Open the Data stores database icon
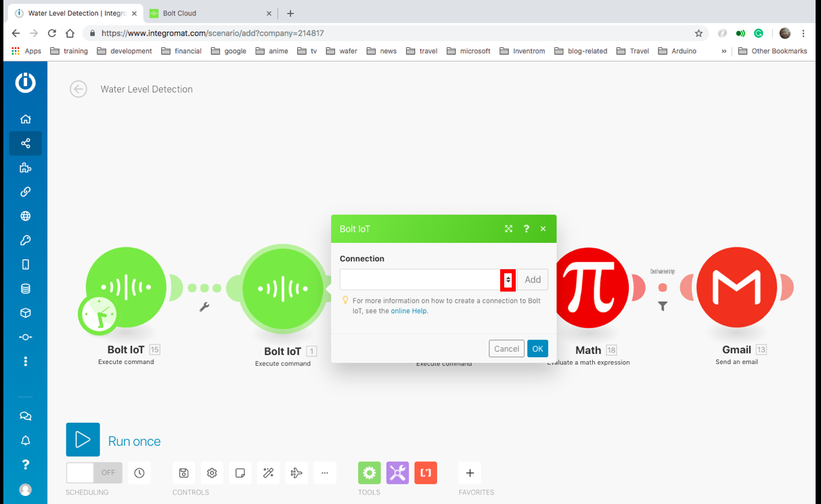 [25, 289]
